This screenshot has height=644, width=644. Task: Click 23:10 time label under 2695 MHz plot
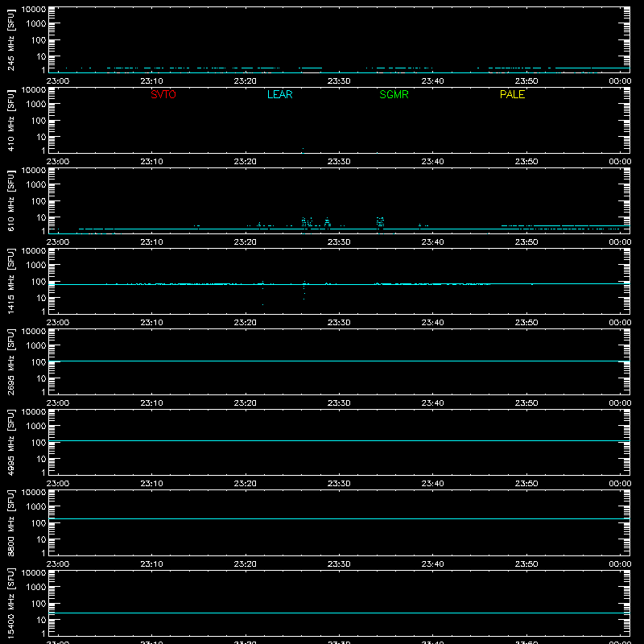click(x=151, y=403)
